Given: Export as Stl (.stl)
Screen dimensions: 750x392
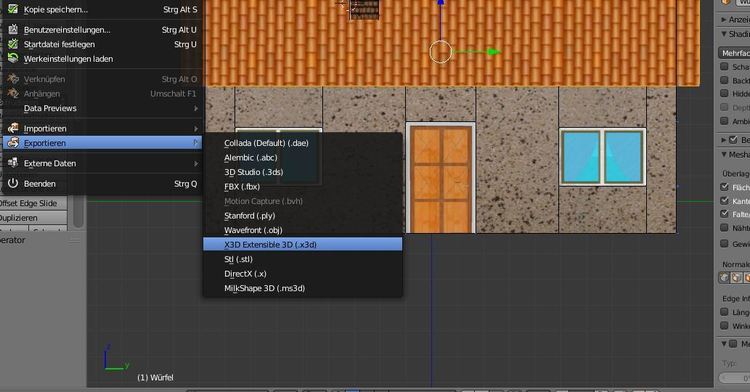Looking at the screenshot, I should pyautogui.click(x=302, y=259).
